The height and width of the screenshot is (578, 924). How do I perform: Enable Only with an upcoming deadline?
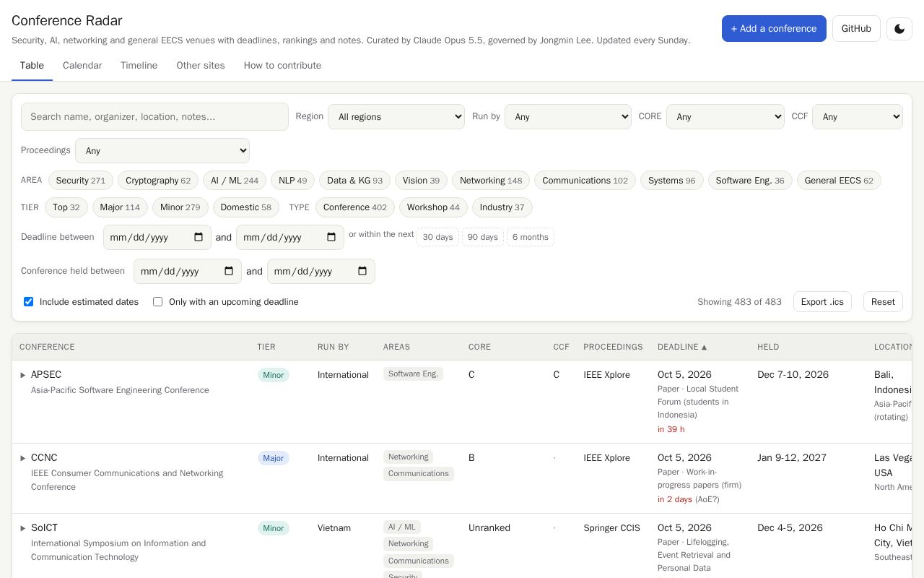(157, 302)
